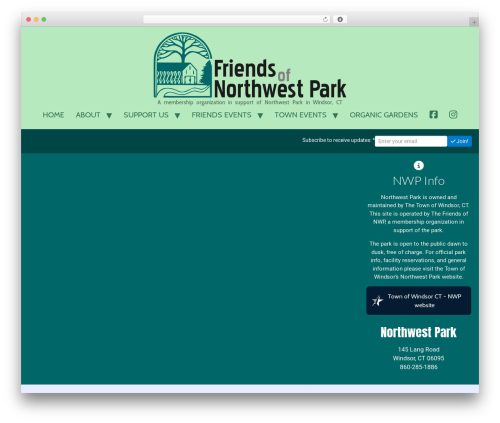Click the Windsor, CT 06095 line
This screenshot has height=423, width=500.
click(x=419, y=358)
